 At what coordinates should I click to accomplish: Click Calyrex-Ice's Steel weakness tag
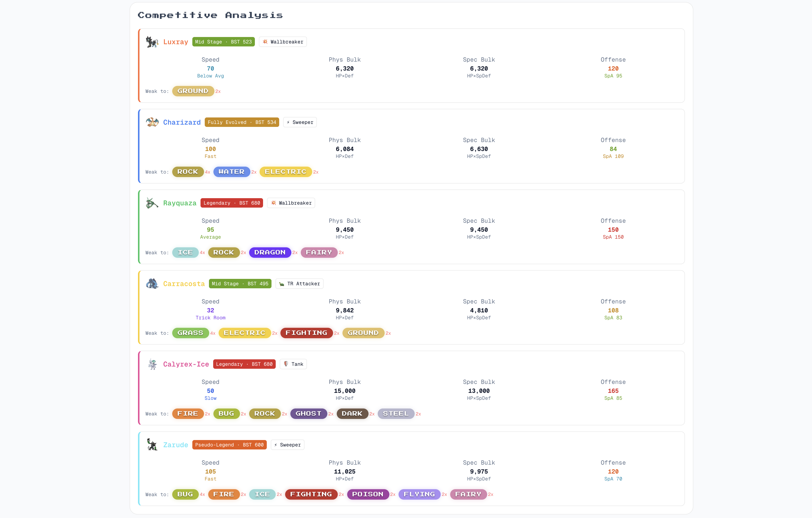(x=396, y=414)
